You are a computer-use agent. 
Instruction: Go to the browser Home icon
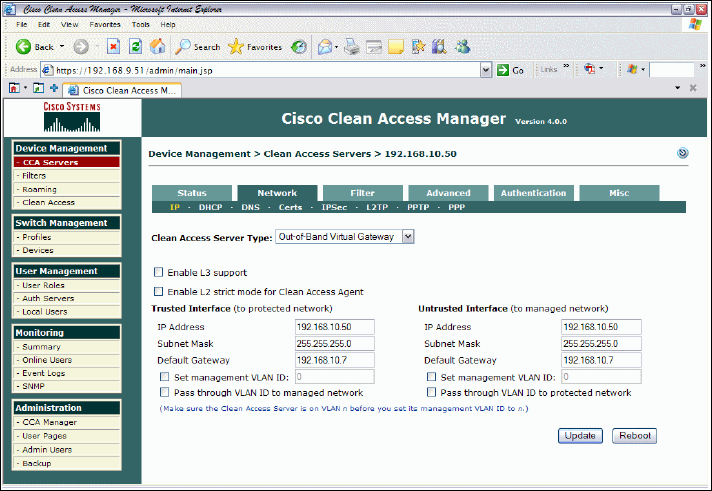pos(157,46)
